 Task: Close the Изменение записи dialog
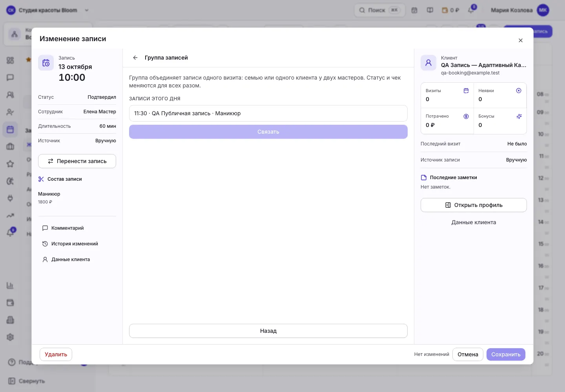521,40
